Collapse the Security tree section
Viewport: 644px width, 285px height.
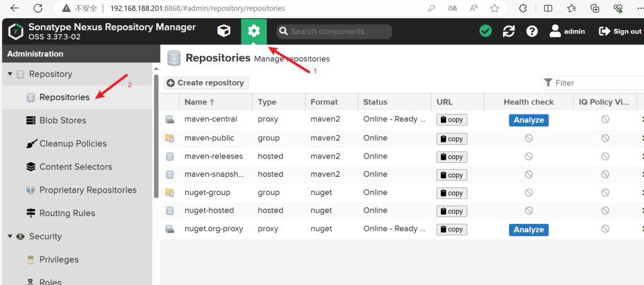[x=10, y=237]
